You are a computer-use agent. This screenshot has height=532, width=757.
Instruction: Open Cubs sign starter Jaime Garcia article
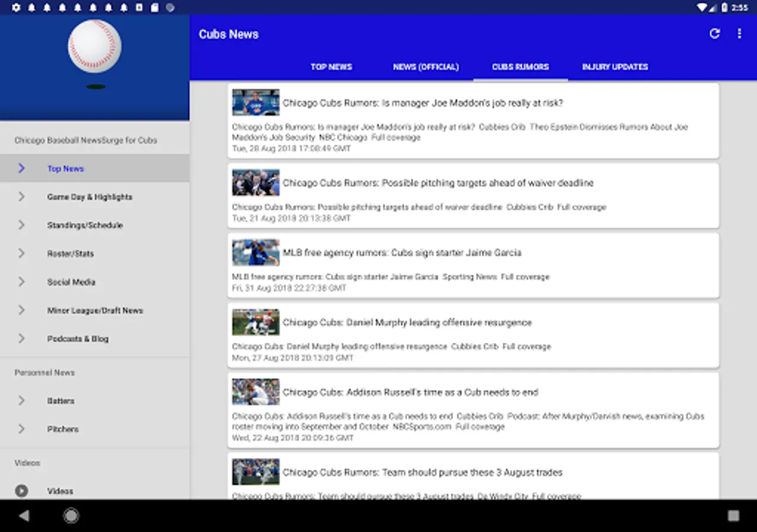pos(473,265)
